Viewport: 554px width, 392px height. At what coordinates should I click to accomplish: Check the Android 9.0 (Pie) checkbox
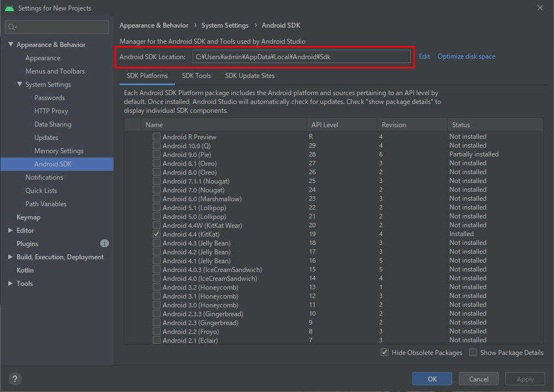pos(157,154)
